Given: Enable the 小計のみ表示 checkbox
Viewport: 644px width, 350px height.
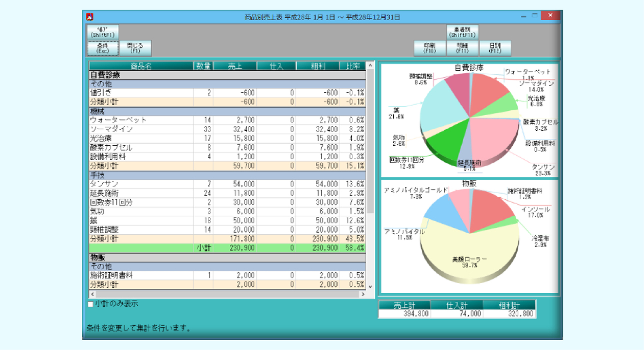Looking at the screenshot, I should pos(91,304).
